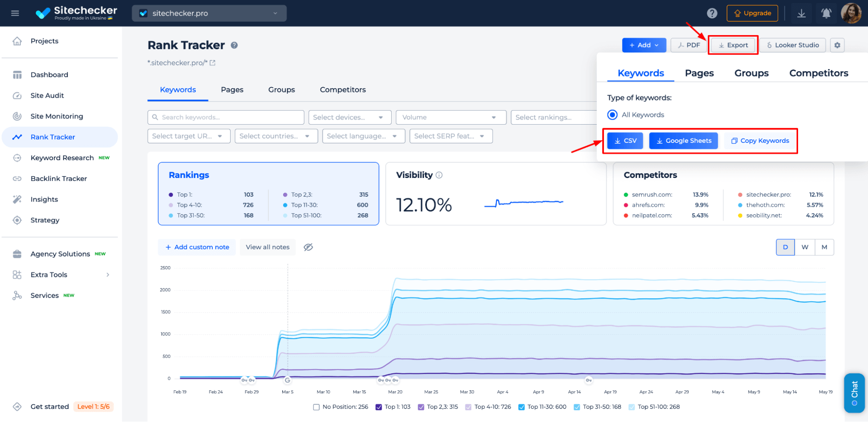Uncheck the Top 1: 103 checkbox
The image size is (868, 422).
379,407
